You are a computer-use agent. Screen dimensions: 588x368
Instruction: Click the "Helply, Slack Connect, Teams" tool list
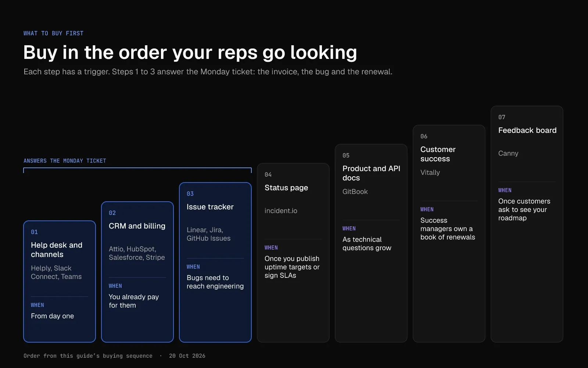(56, 272)
